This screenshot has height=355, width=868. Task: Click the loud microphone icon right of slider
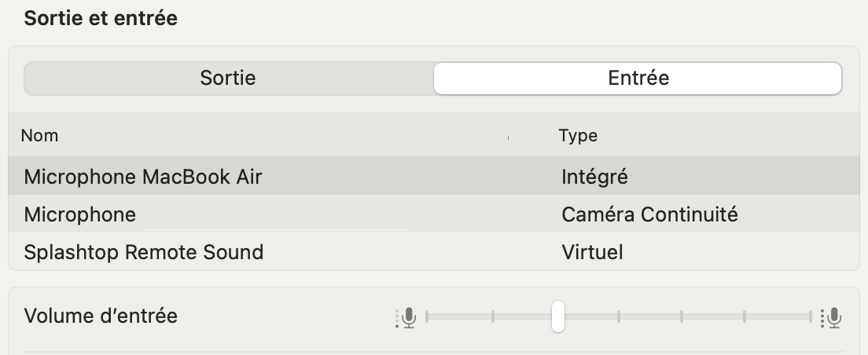point(832,317)
